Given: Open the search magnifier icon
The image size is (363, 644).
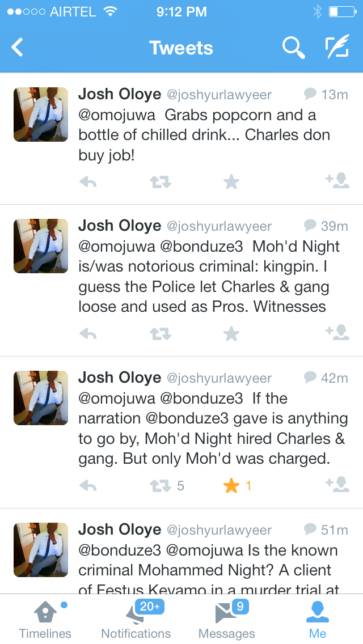Looking at the screenshot, I should (x=293, y=48).
